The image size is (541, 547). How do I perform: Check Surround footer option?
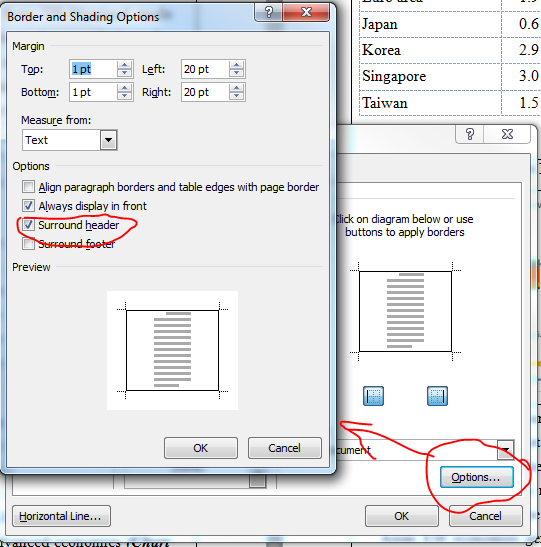(x=28, y=243)
